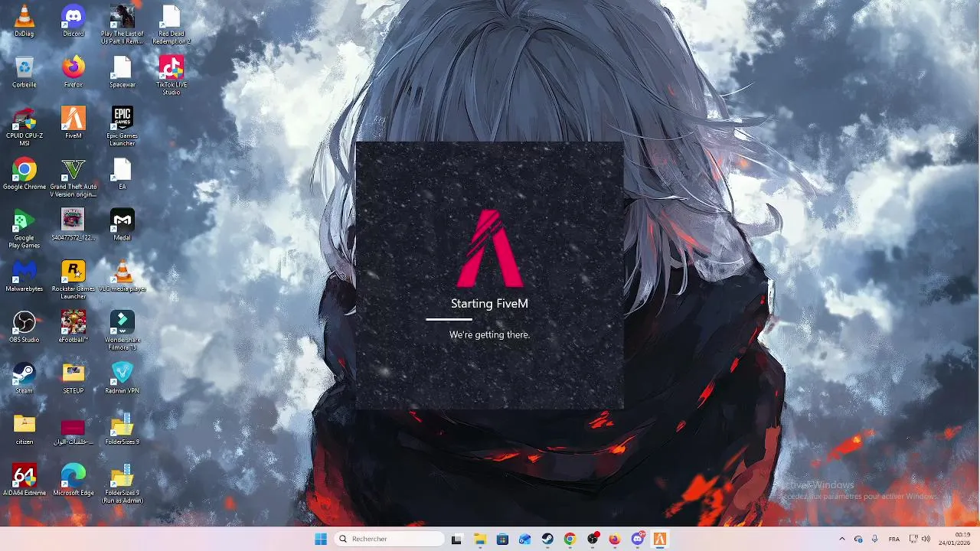Launch Firefox from the desktop
The width and height of the screenshot is (980, 551).
coord(73,72)
